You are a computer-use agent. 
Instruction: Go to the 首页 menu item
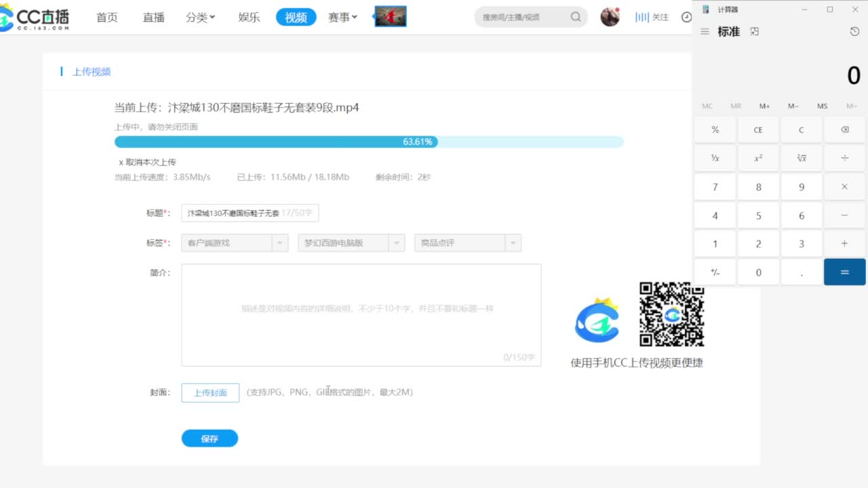coord(106,18)
